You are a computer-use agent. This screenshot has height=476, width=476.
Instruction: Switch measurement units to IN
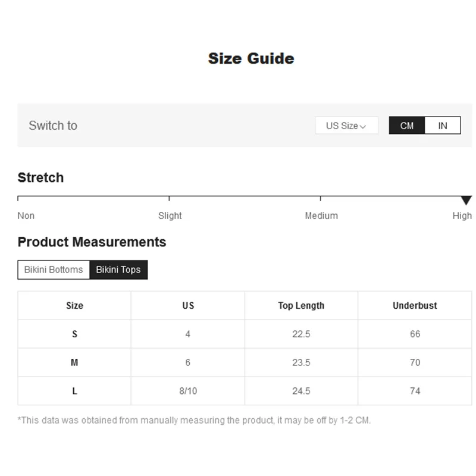[x=443, y=126]
